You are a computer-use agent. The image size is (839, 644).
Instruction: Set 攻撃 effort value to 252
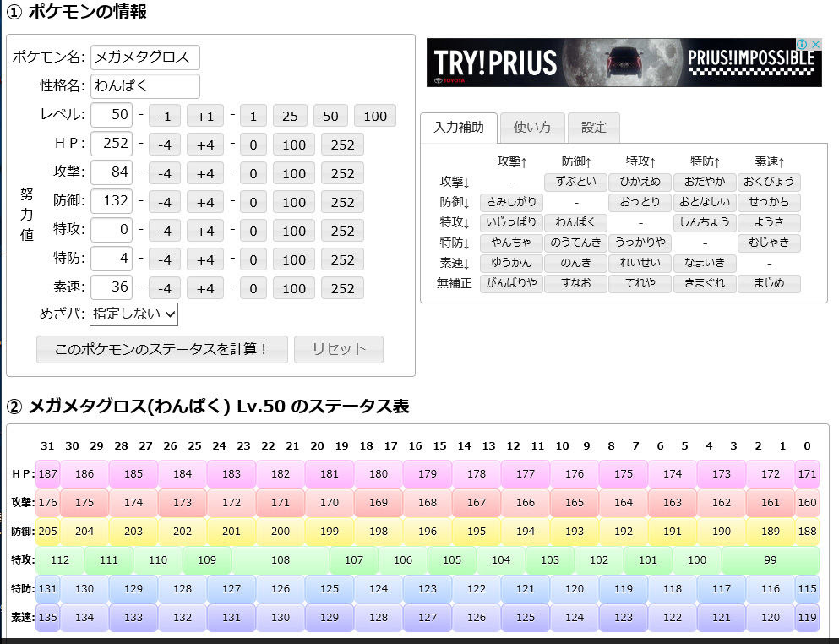[x=342, y=174]
